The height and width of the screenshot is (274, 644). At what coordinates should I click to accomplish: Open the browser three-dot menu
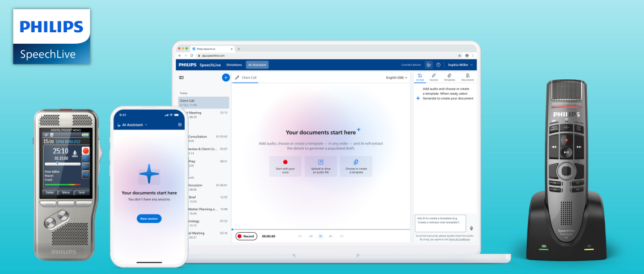click(x=473, y=55)
